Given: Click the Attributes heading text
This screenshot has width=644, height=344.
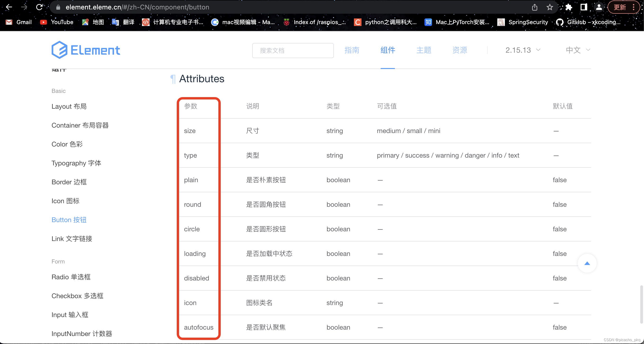Looking at the screenshot, I should coord(202,79).
